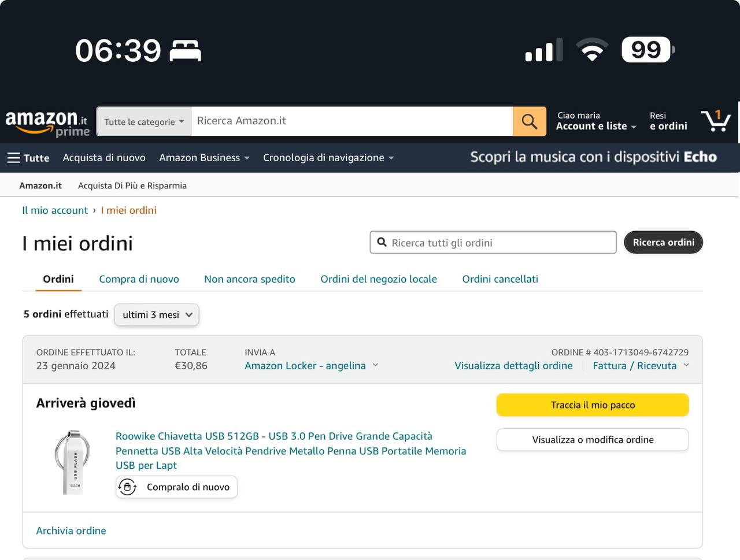Click the orange search magnifier button
Screen dimensions: 740x560
[x=530, y=121]
